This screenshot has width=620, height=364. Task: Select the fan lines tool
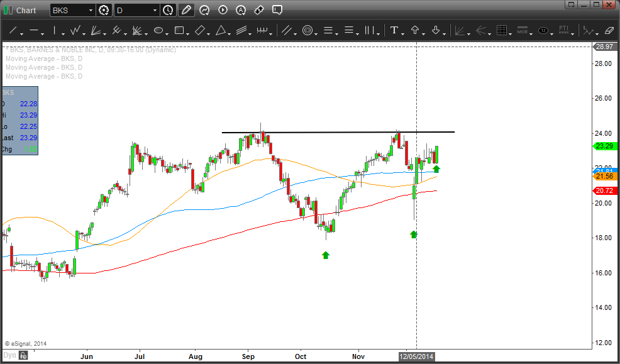click(x=96, y=30)
